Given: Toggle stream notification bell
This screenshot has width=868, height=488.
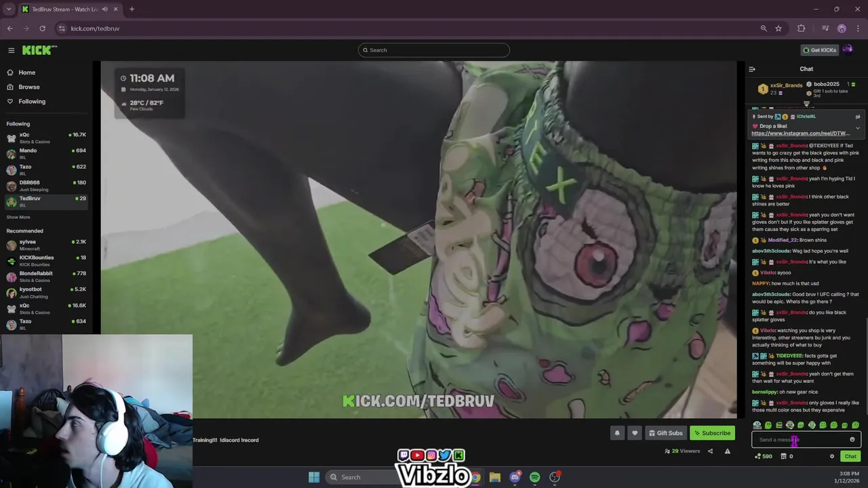Looking at the screenshot, I should click(x=617, y=433).
